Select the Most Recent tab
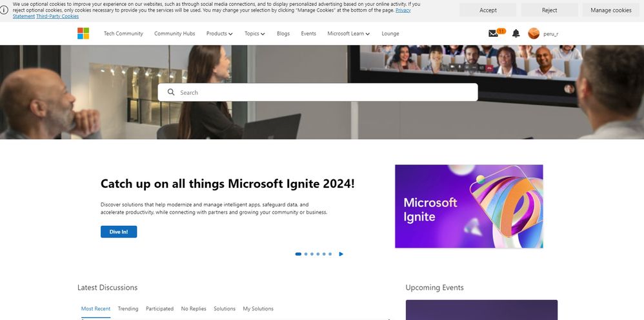Image resolution: width=644 pixels, height=320 pixels. [96, 308]
